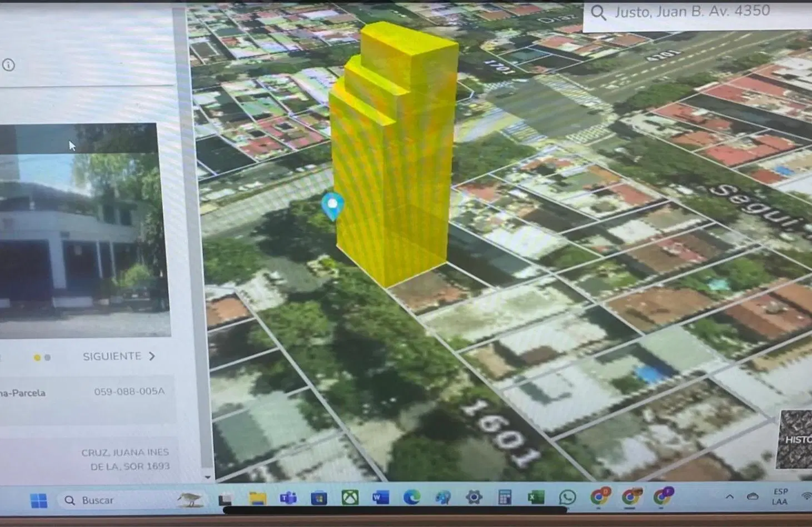This screenshot has height=527, width=812.
Task: Launch Microsoft Teams from taskbar
Action: pos(288,498)
